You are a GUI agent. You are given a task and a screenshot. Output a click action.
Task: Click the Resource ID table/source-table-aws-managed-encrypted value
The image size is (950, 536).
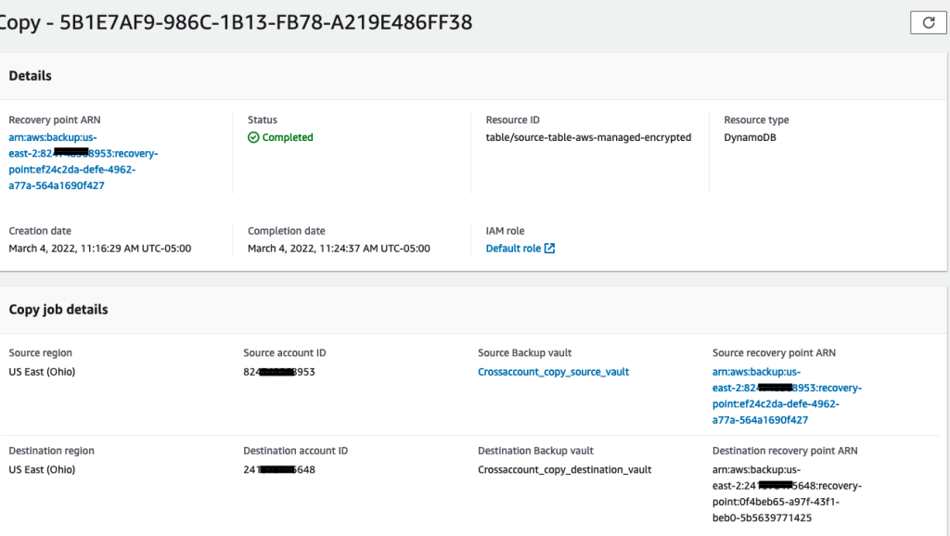(x=588, y=137)
